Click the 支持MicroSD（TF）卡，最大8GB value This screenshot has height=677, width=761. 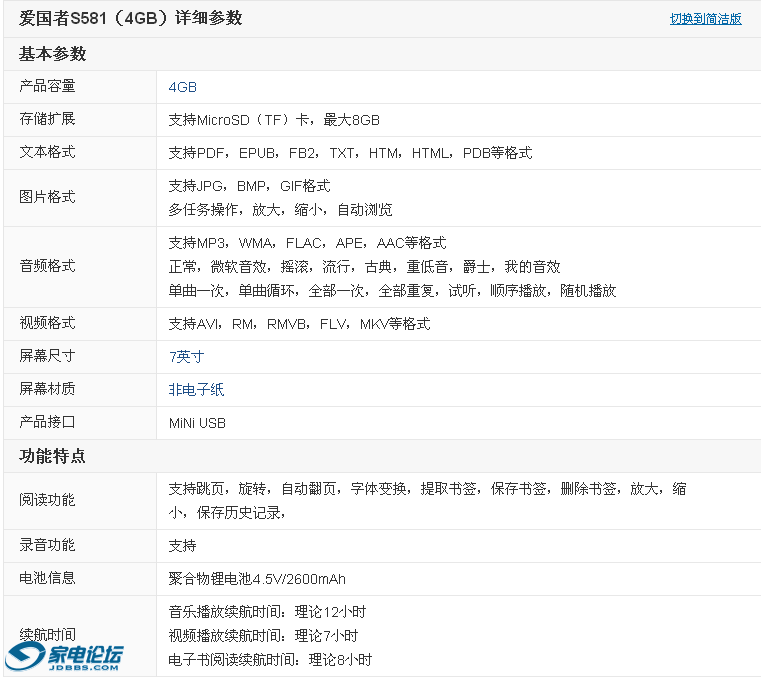(x=274, y=120)
